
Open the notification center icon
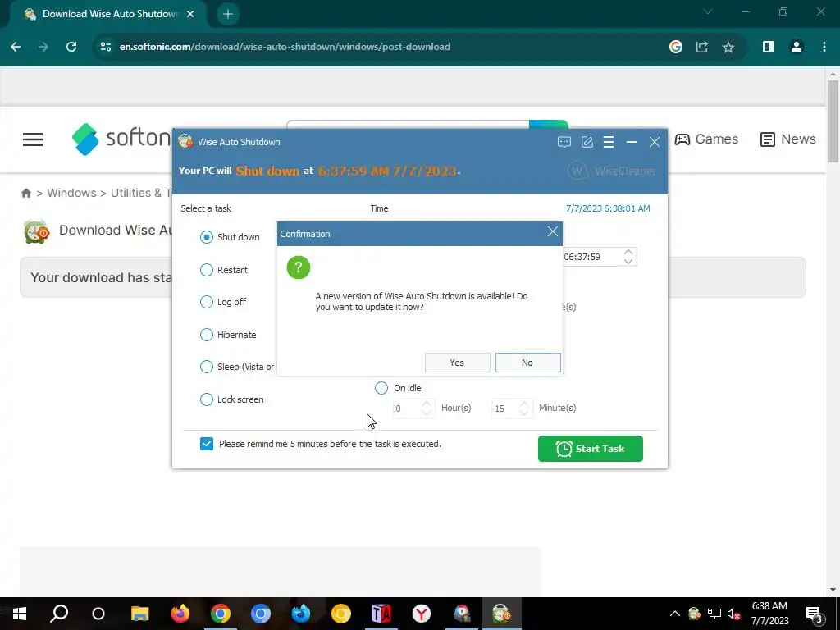coord(814,614)
